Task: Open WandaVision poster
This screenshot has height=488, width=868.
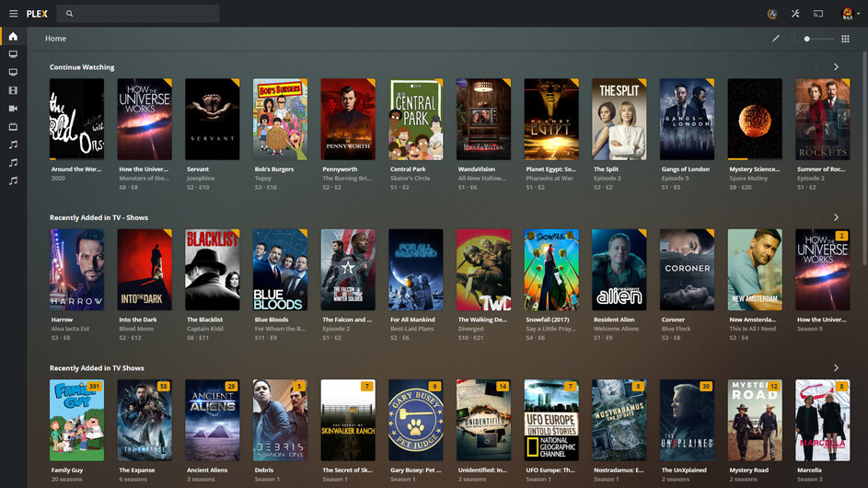Action: (x=484, y=119)
